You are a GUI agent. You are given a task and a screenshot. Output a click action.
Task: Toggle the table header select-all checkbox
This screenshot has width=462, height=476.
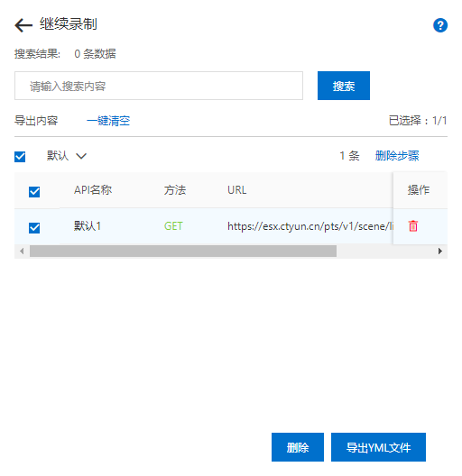click(34, 191)
